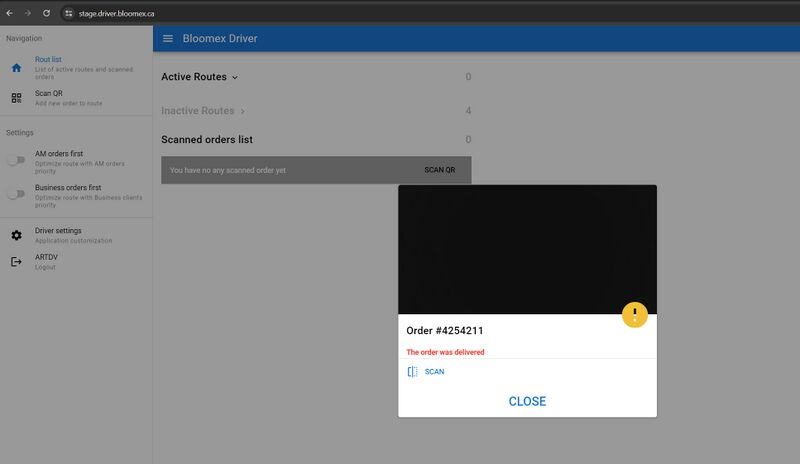Collapse the Active Routes chevron
This screenshot has width=800, height=464.
click(x=235, y=78)
